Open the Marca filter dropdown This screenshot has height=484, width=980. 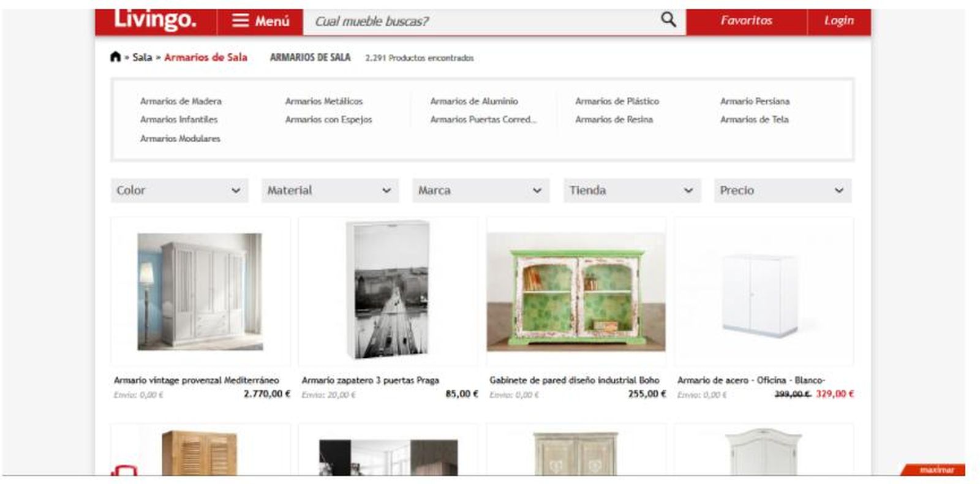coord(480,191)
